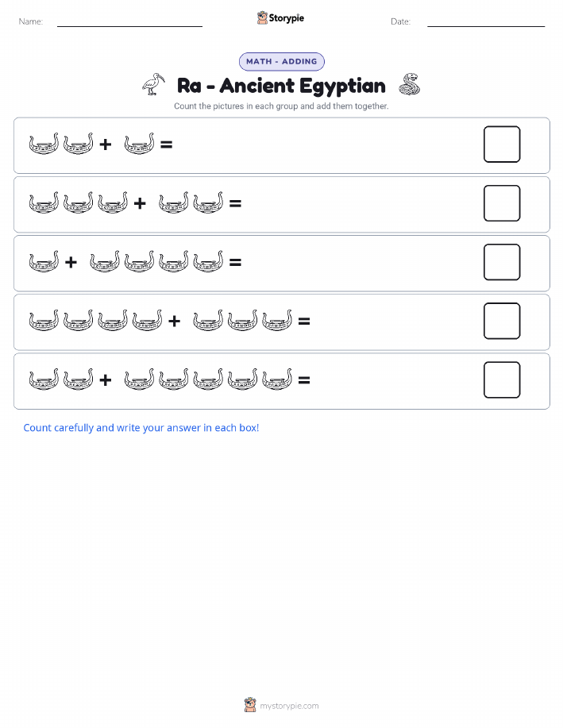Click the bear icon next to mystorypie.com
The image size is (563, 728).
[250, 705]
